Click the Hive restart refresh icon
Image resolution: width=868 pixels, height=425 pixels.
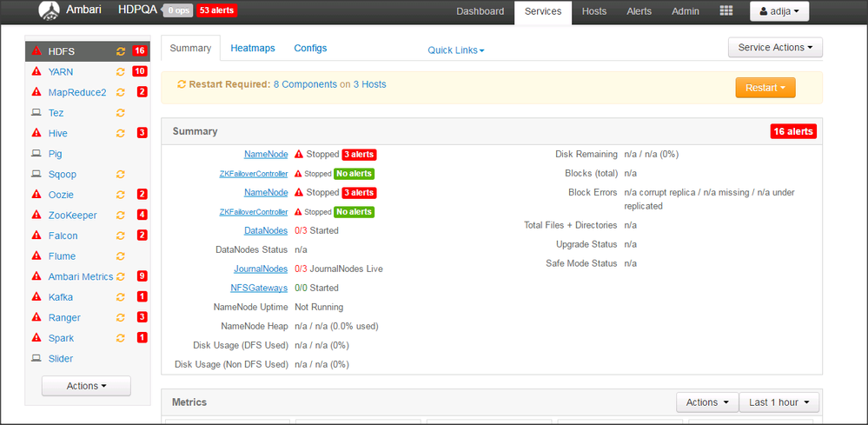tap(120, 133)
